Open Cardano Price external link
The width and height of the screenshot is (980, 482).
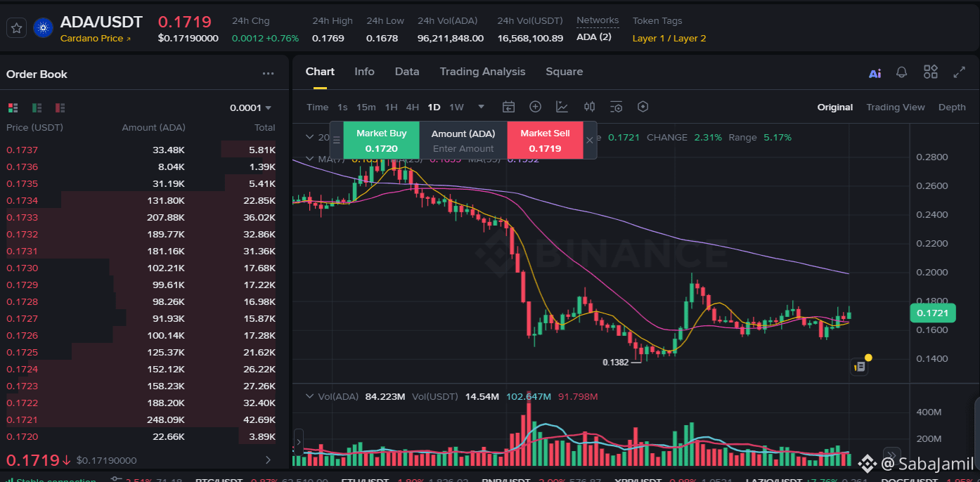pos(96,39)
